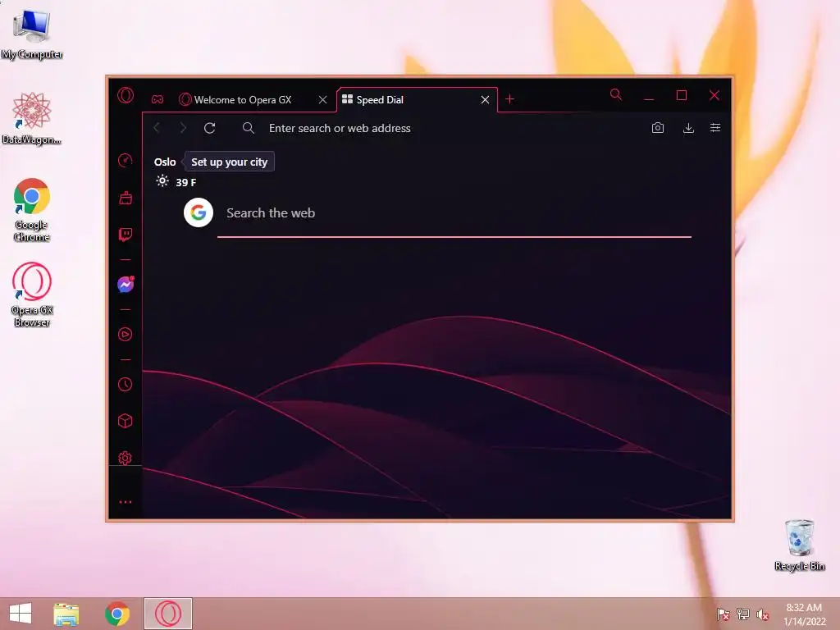Open Action Center flag in tray
Viewport: 840px width, 630px height.
pyautogui.click(x=724, y=614)
